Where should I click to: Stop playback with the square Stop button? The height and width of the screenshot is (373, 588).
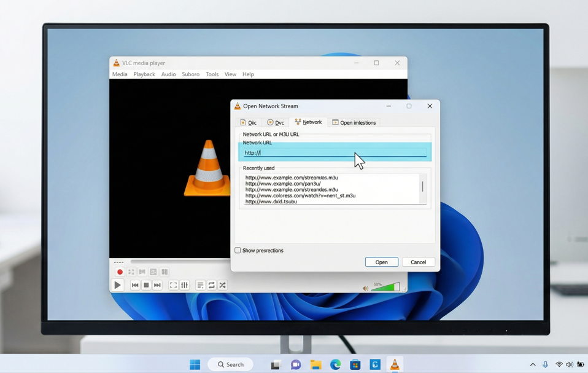point(146,285)
